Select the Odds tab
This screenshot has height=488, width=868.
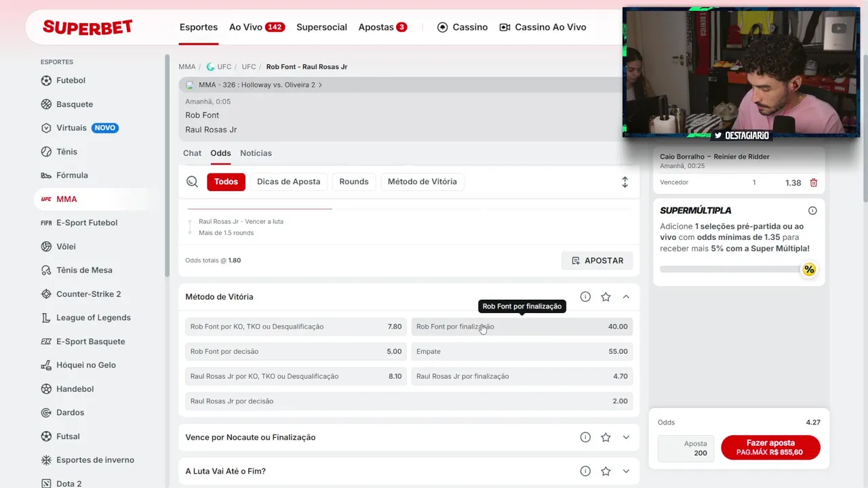(x=220, y=153)
